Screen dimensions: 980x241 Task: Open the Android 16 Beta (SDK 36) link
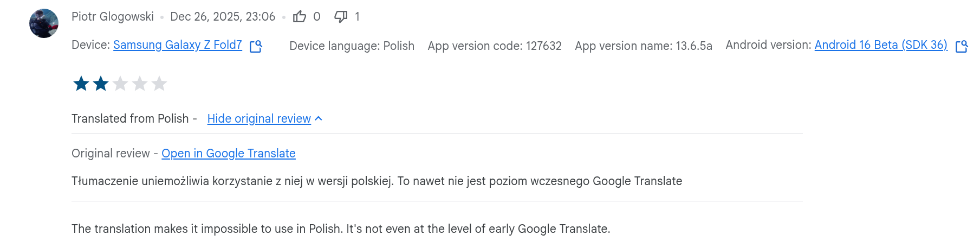[881, 45]
